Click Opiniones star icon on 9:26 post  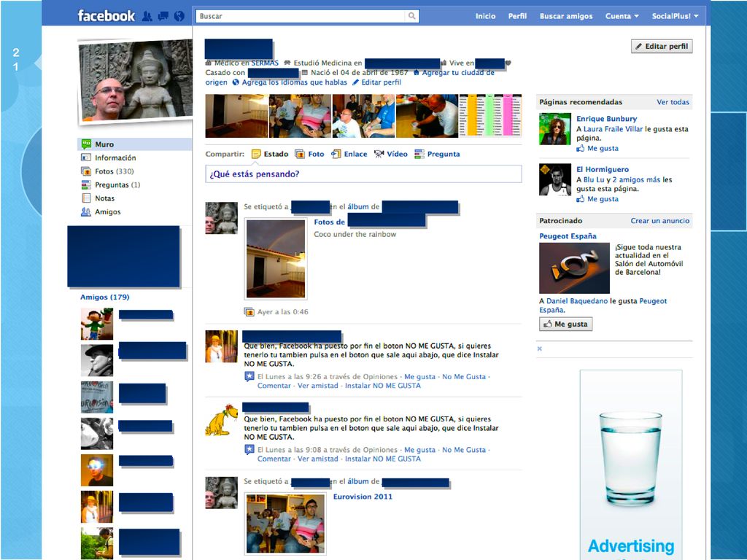(249, 377)
